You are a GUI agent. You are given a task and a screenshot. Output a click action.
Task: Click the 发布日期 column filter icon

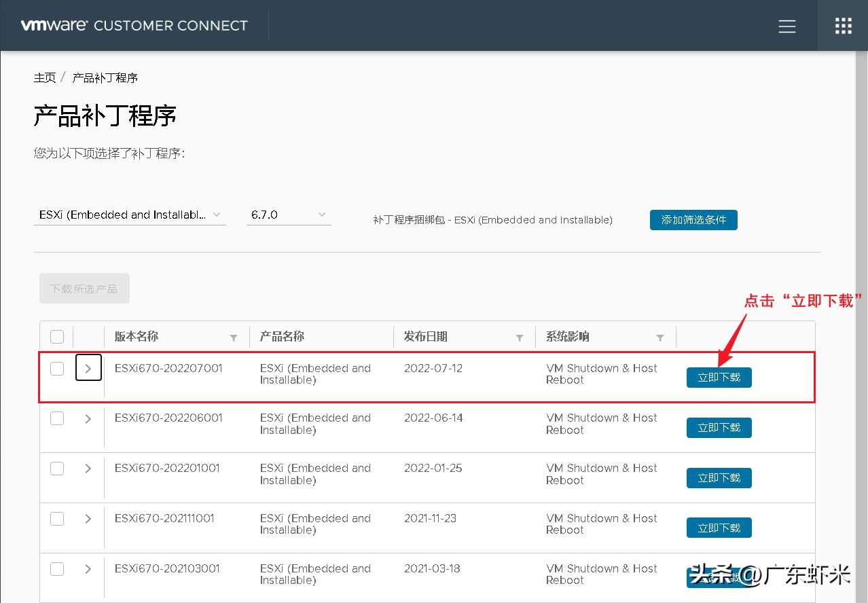520,337
